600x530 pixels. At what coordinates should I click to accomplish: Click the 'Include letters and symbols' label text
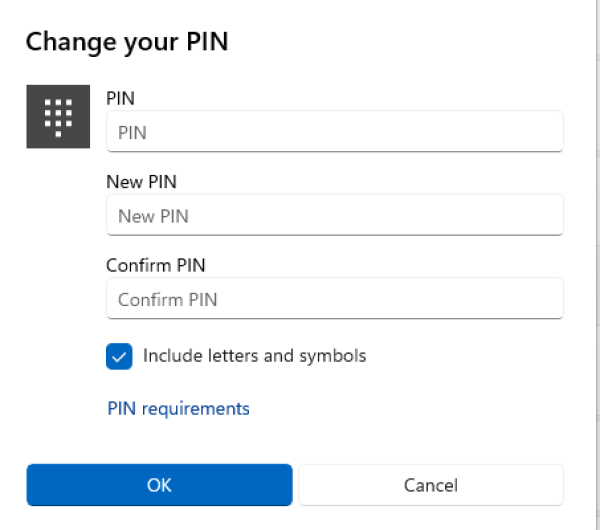tap(254, 356)
